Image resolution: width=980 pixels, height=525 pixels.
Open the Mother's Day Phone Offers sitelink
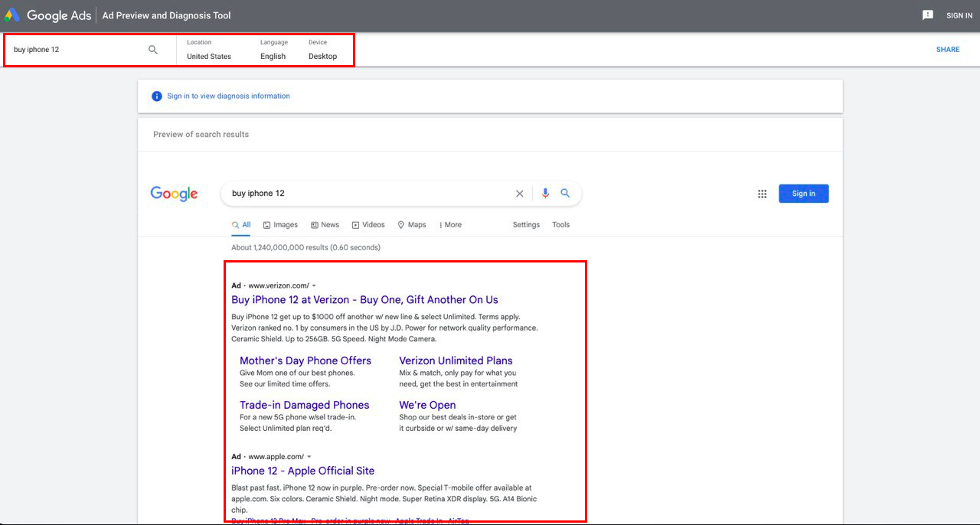click(x=305, y=360)
